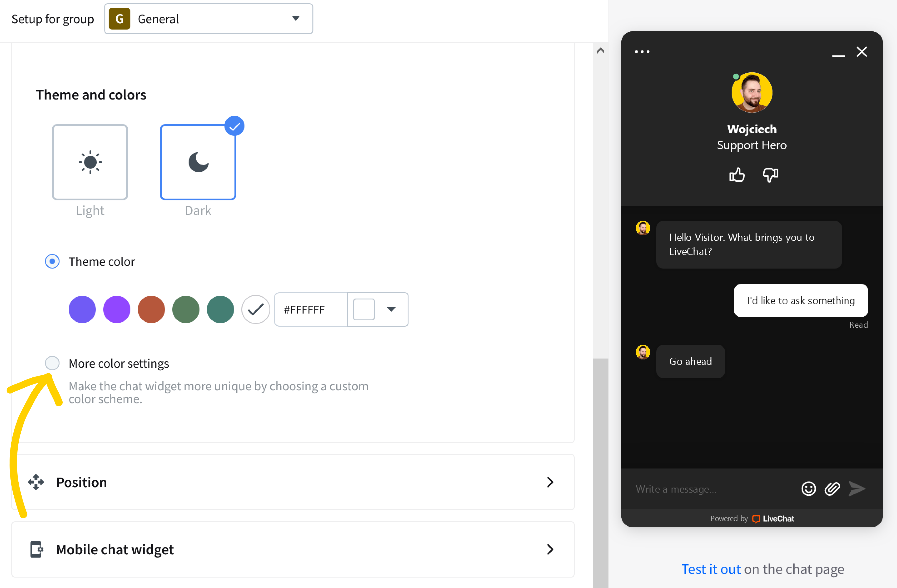Viewport: 897px width, 588px height.
Task: Click the Position section move icon
Action: [x=36, y=481]
